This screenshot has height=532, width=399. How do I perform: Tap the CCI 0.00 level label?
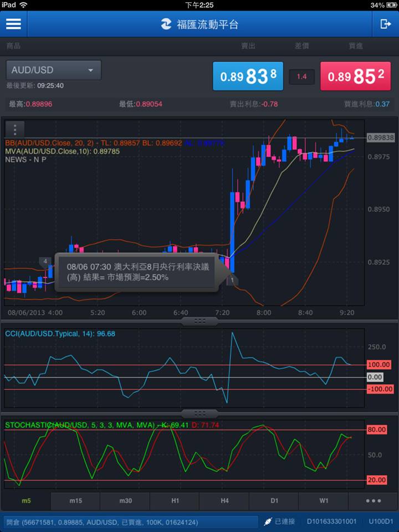click(x=375, y=377)
